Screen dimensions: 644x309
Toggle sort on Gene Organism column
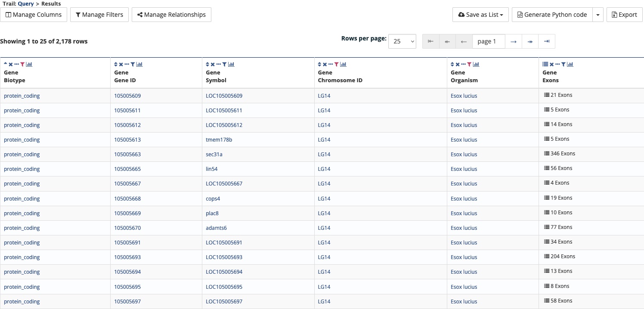click(x=452, y=65)
